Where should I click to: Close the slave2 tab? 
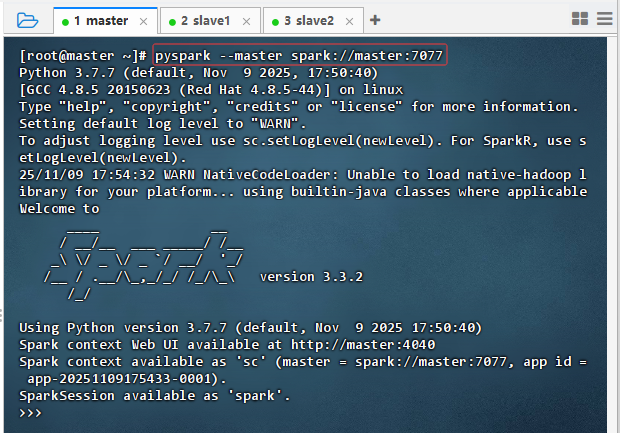click(x=349, y=21)
